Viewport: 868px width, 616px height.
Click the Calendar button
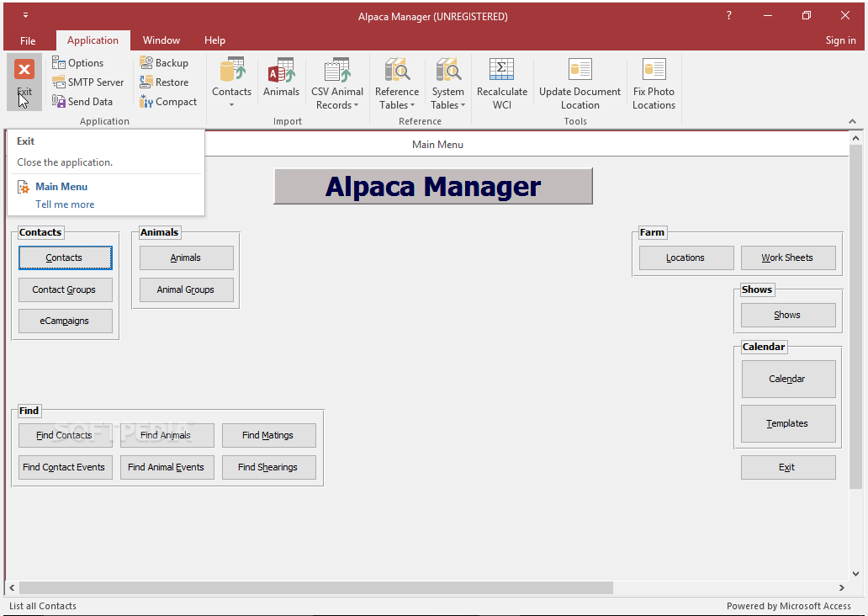pyautogui.click(x=788, y=379)
